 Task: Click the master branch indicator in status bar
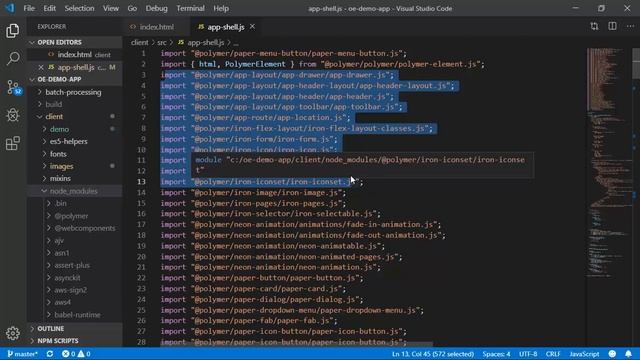pyautogui.click(x=22, y=354)
